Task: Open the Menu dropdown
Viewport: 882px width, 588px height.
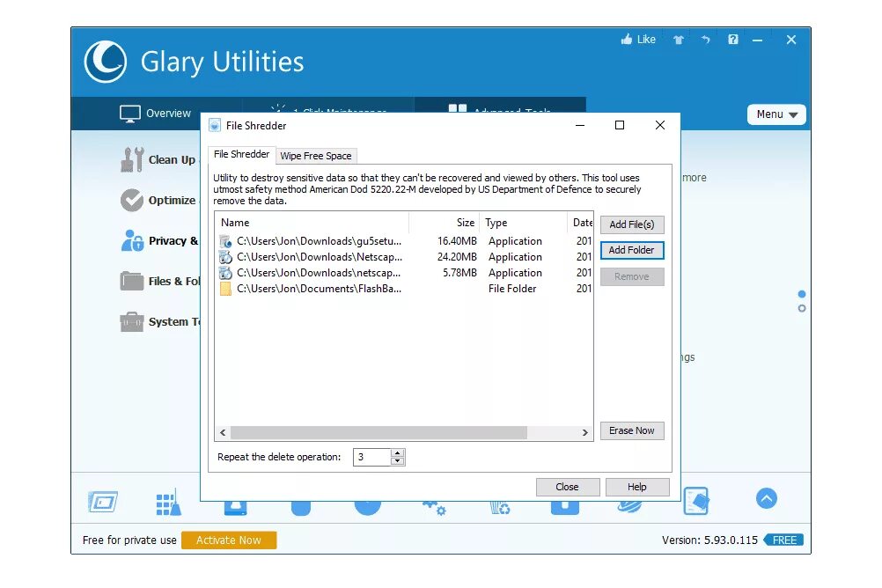Action: pos(776,114)
